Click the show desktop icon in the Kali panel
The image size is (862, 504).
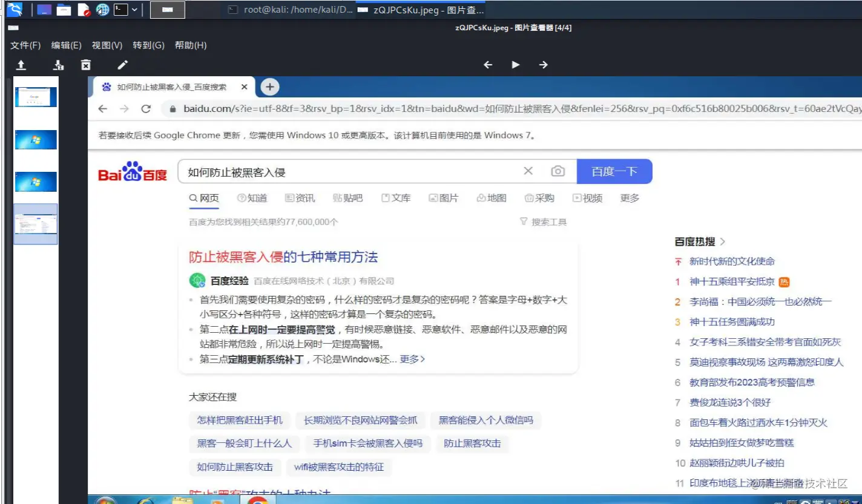[44, 10]
